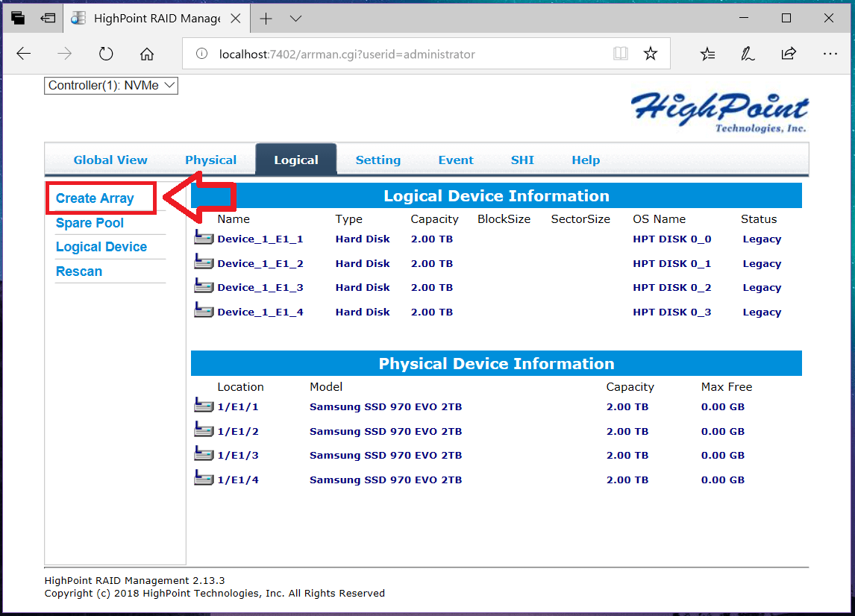Open the Setting tab
Viewport: 855px width, 616px height.
(378, 160)
